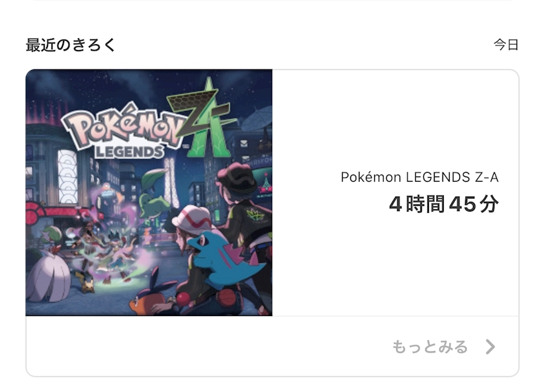Click the green Z-A emblem in artwork
Screen dimensions: 545x392
pos(203,117)
